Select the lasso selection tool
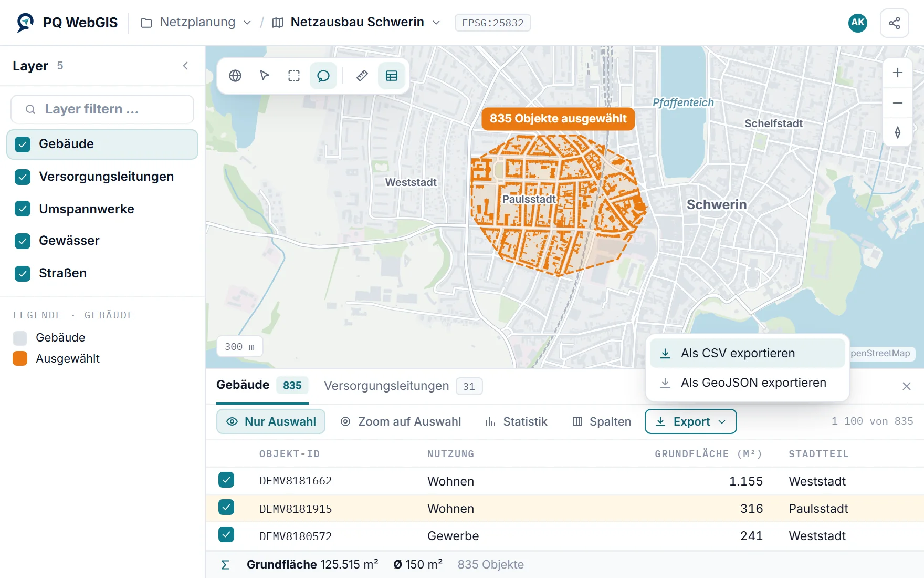The width and height of the screenshot is (924, 578). point(323,76)
